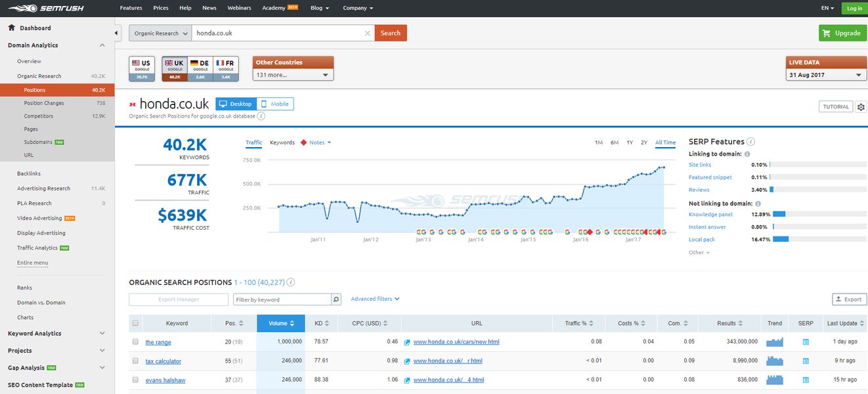Open external link icon for cars/new.html
This screenshot has width=868, height=394.
(x=407, y=342)
